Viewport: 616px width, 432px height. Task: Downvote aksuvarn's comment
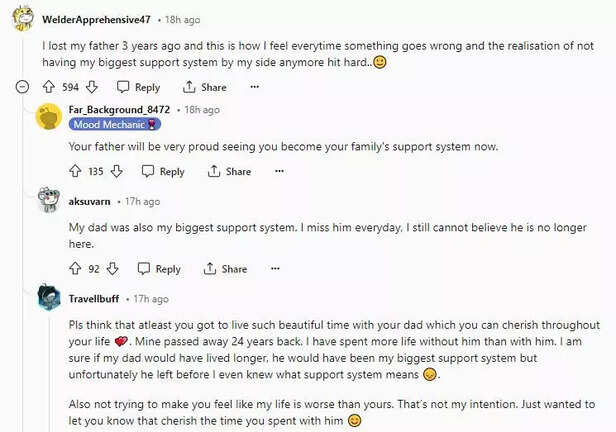point(112,268)
